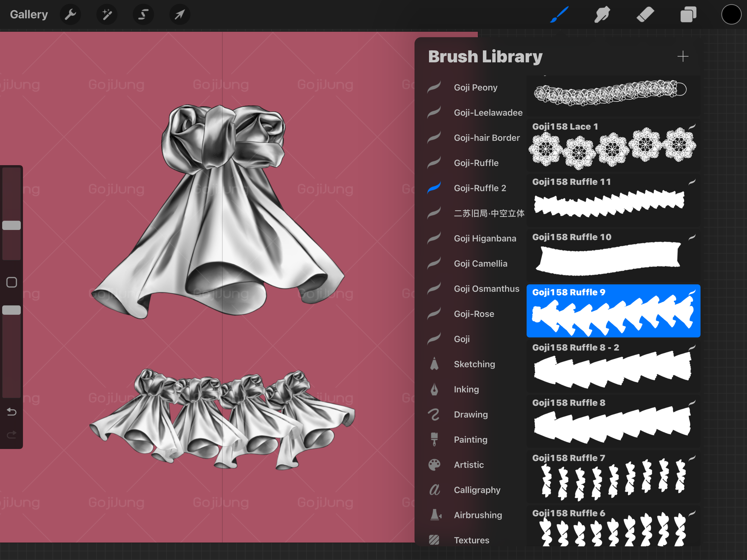Image resolution: width=747 pixels, height=560 pixels.
Task: Return to Gallery
Action: point(29,14)
